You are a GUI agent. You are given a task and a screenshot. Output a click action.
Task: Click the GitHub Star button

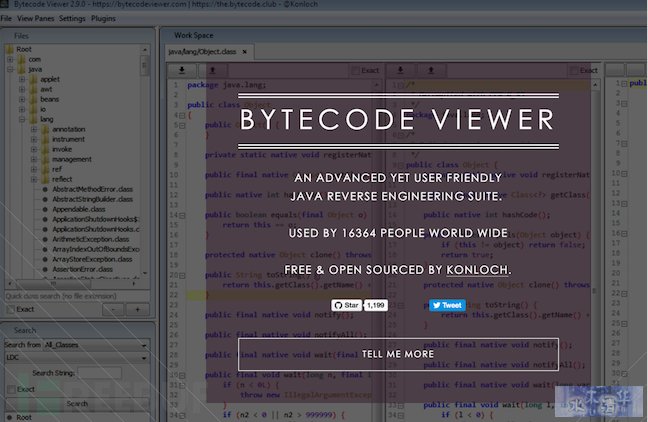(346, 305)
